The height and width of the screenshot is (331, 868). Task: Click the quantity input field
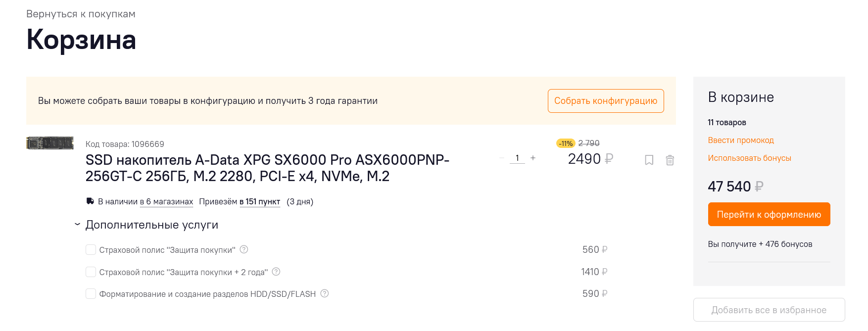pos(517,158)
